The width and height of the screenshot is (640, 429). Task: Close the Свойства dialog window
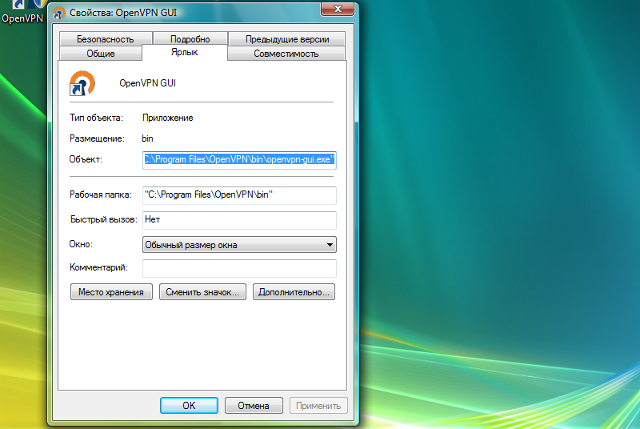tap(337, 9)
